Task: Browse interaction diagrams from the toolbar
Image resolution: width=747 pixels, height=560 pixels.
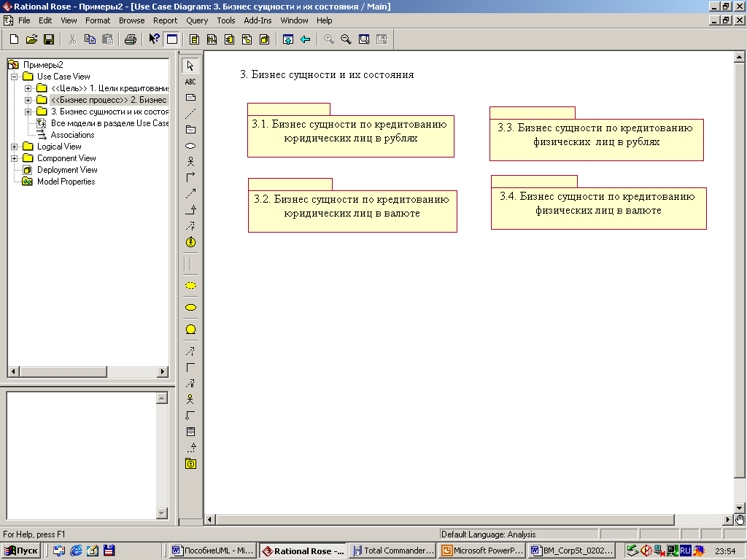Action: point(212,39)
